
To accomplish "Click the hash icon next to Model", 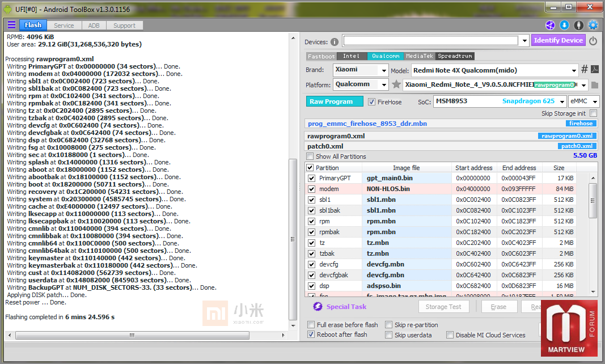I will (585, 69).
